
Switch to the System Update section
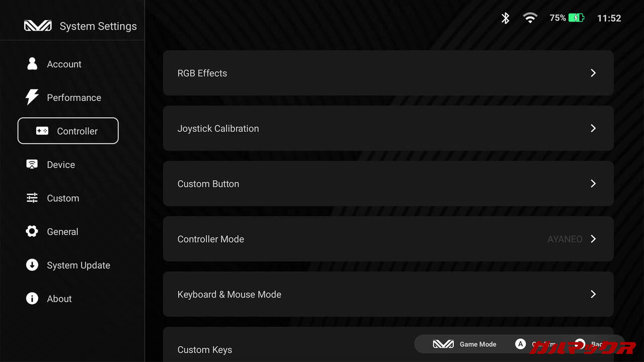click(x=78, y=265)
